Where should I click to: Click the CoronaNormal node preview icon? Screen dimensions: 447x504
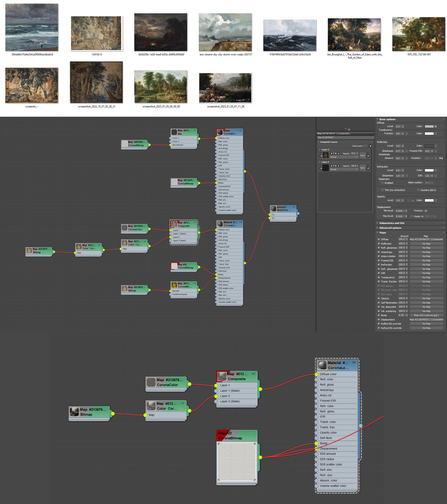click(x=174, y=285)
